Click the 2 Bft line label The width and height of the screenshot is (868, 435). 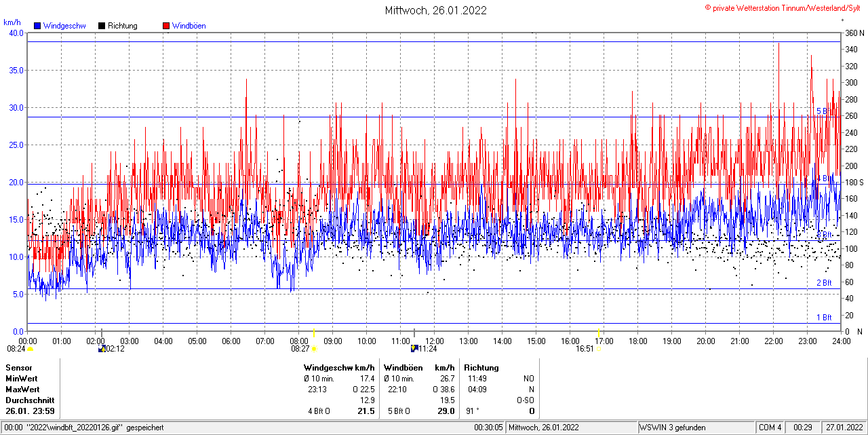click(824, 283)
